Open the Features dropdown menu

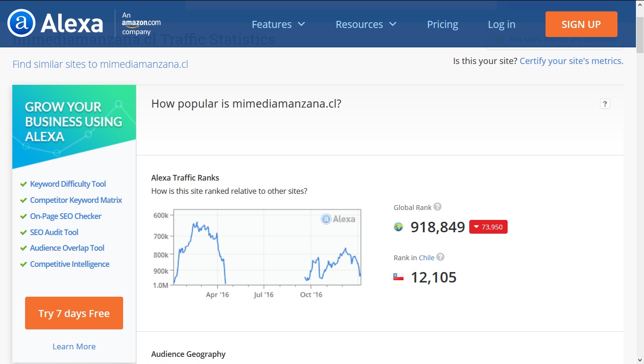tap(278, 24)
